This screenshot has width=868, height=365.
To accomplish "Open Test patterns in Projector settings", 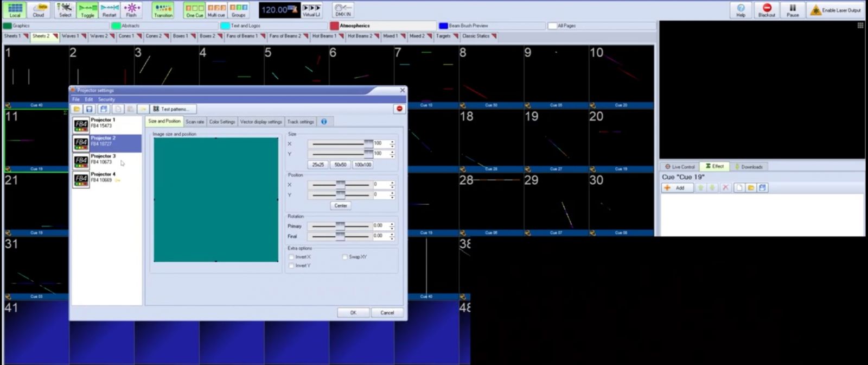I will pos(171,109).
